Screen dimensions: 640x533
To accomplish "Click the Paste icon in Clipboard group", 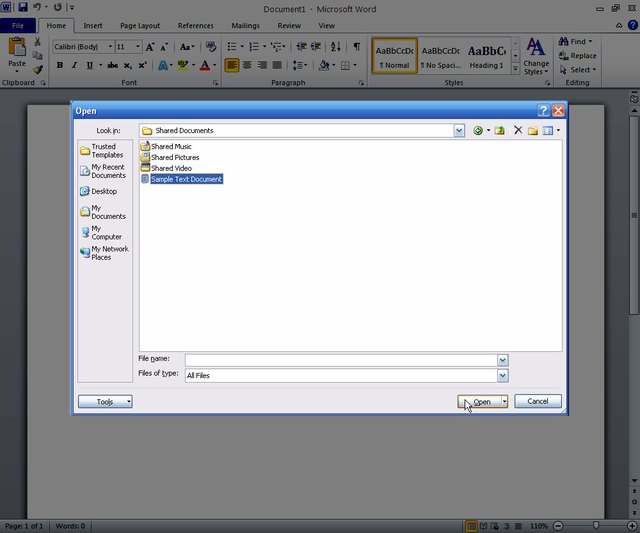I will (x=17, y=47).
